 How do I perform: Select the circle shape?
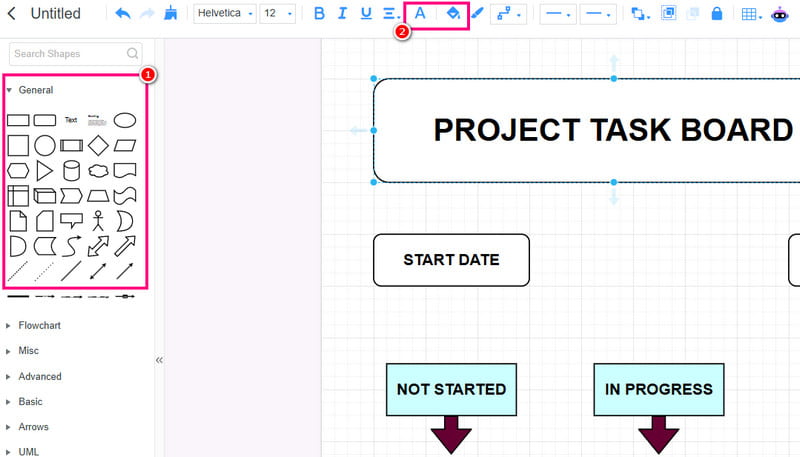tap(44, 145)
